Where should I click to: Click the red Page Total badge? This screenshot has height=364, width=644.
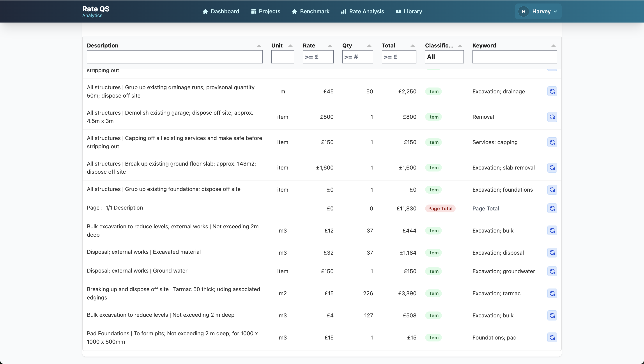440,208
